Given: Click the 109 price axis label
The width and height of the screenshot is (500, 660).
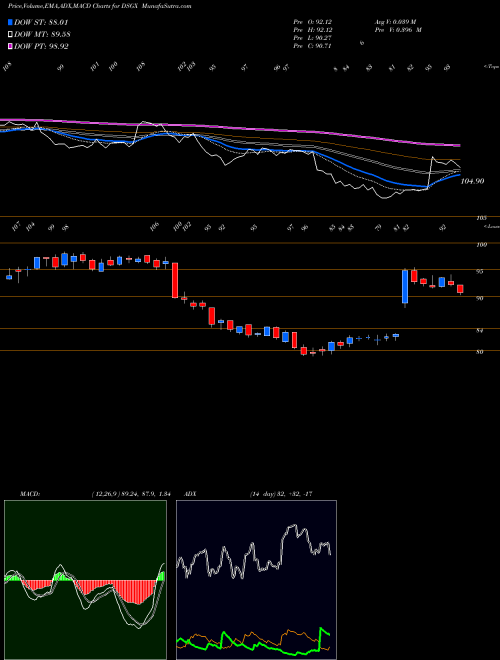Looking at the screenshot, I should 481,245.
